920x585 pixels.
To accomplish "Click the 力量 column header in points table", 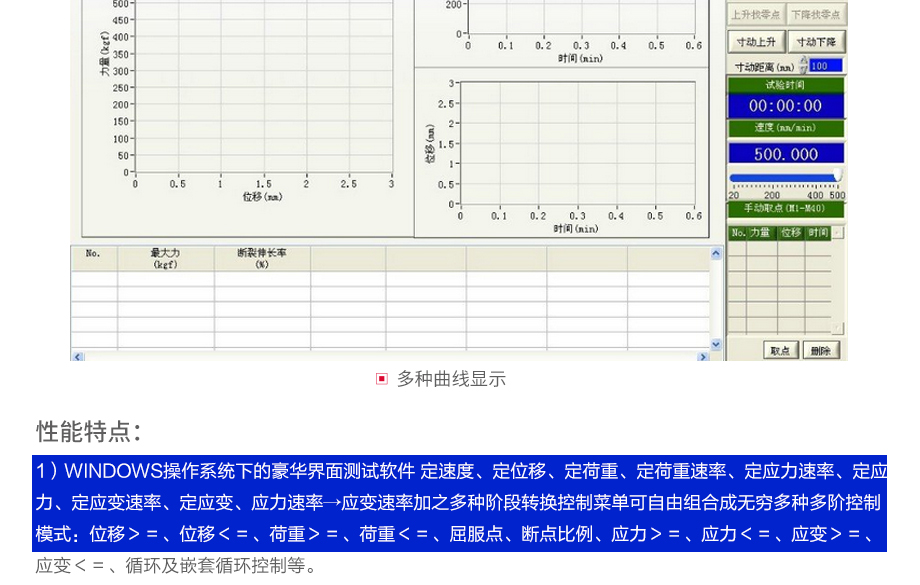I will click(x=763, y=233).
